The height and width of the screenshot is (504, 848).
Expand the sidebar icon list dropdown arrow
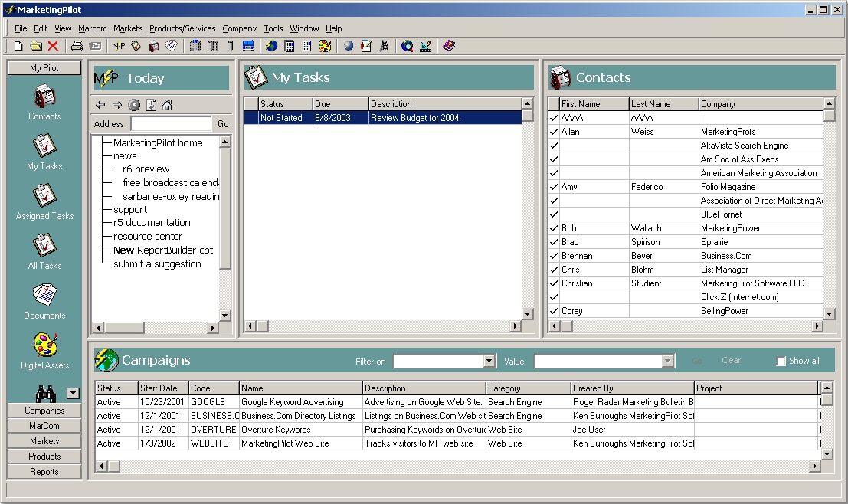(73, 393)
